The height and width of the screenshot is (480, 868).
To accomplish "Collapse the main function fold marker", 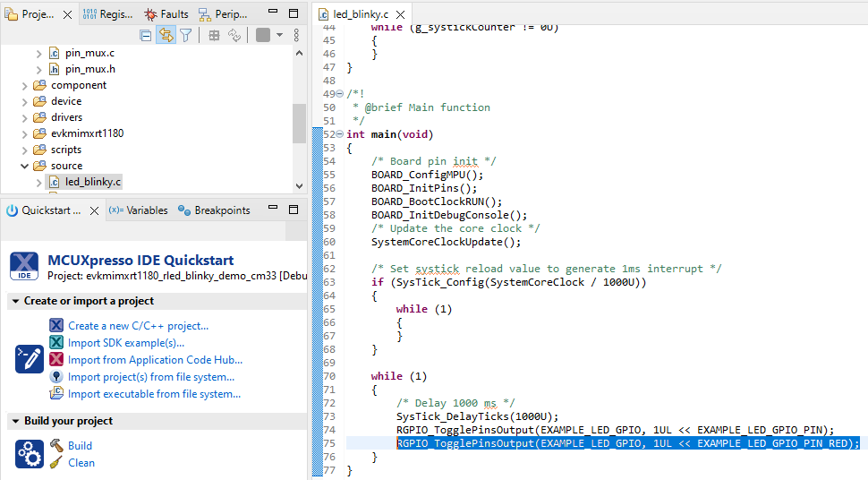I will click(340, 134).
